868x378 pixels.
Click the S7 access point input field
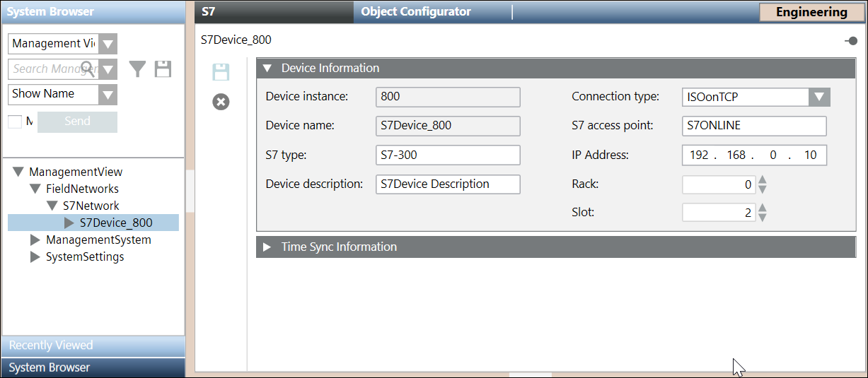[x=754, y=126]
